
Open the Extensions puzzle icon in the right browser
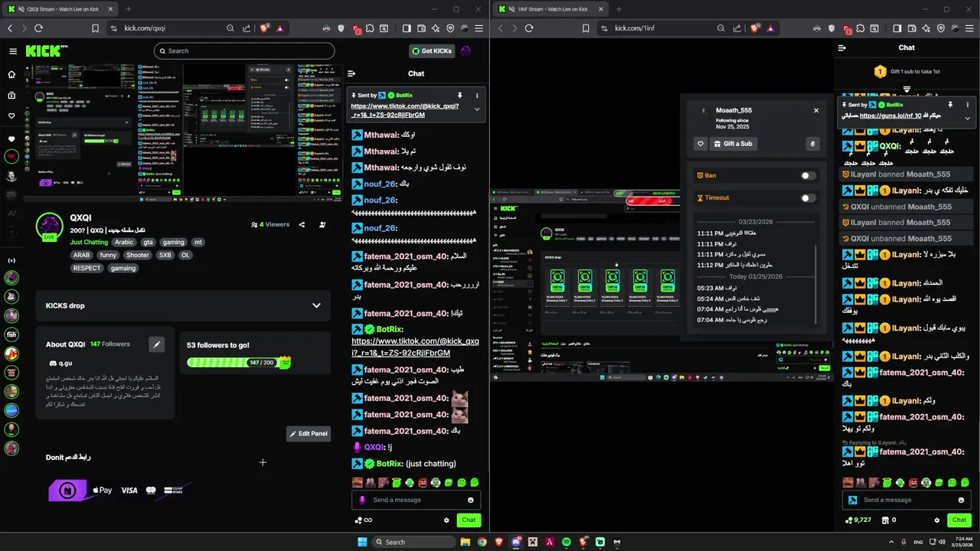point(861,28)
